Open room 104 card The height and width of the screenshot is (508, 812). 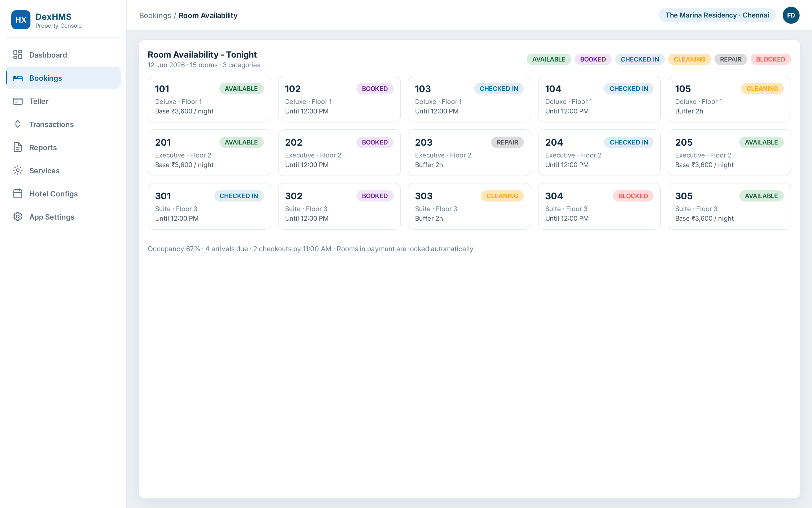point(599,99)
